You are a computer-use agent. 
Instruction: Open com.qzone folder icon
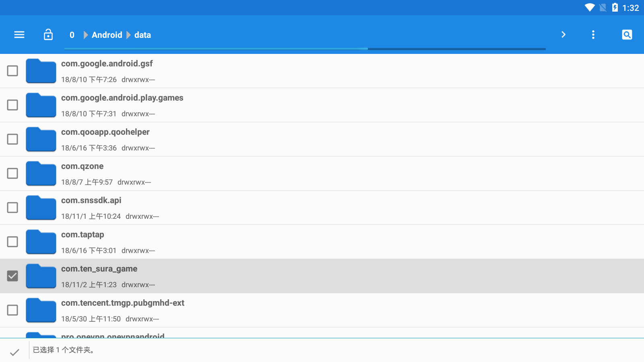tap(41, 174)
